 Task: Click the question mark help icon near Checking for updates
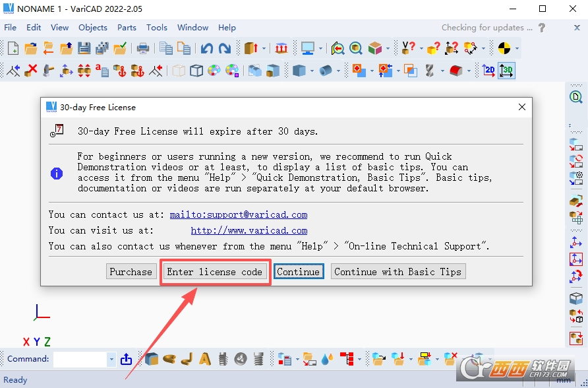coord(542,28)
